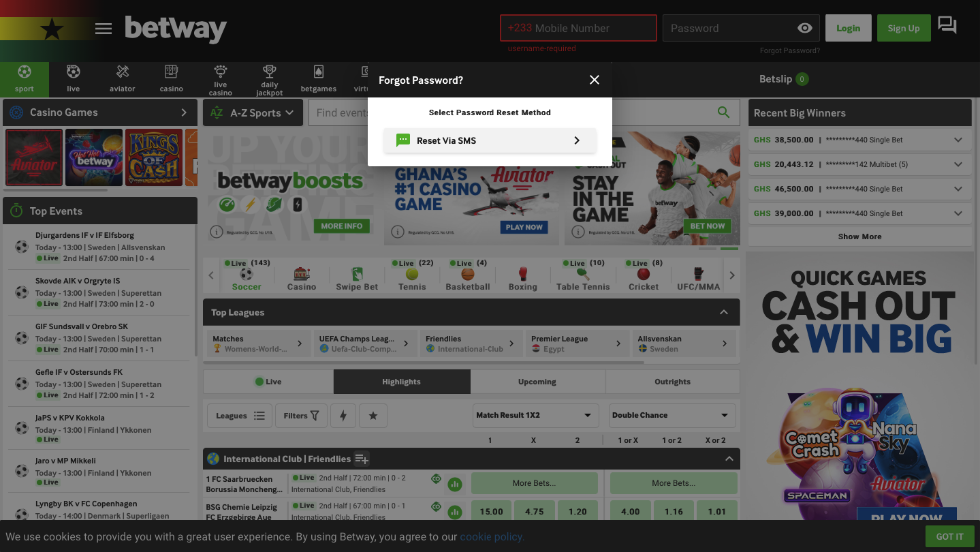Image resolution: width=980 pixels, height=552 pixels.
Task: Collapse the Top Leagues section
Action: click(x=724, y=312)
